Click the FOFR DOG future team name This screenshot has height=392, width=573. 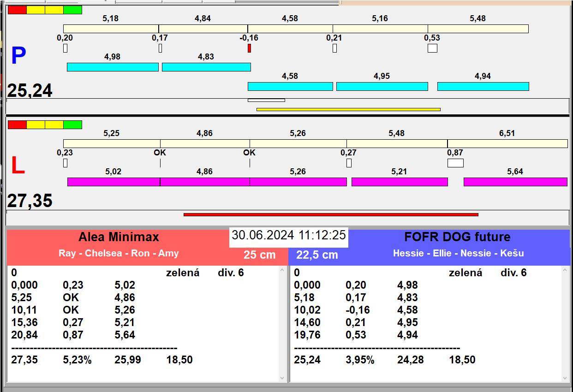pyautogui.click(x=457, y=237)
